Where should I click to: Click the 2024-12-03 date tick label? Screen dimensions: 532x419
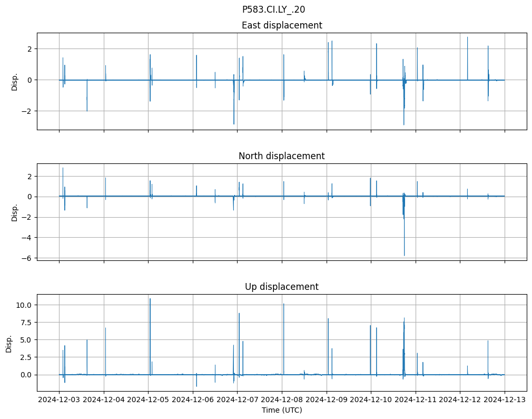[x=59, y=399]
